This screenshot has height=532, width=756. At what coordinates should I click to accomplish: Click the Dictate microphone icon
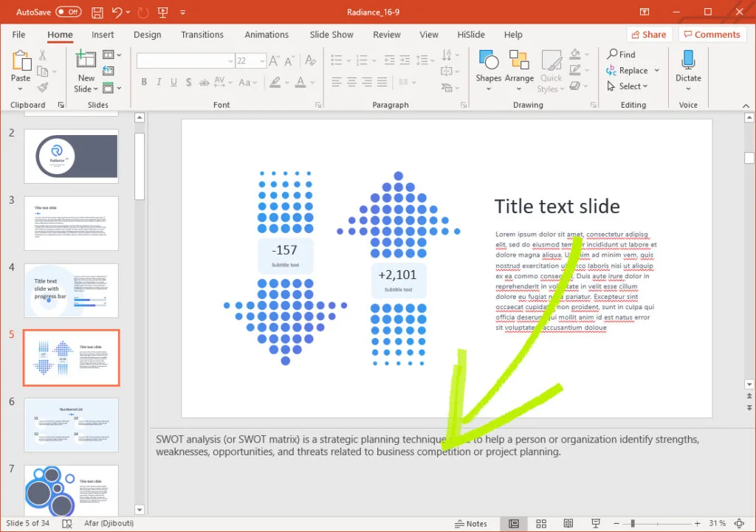688,60
